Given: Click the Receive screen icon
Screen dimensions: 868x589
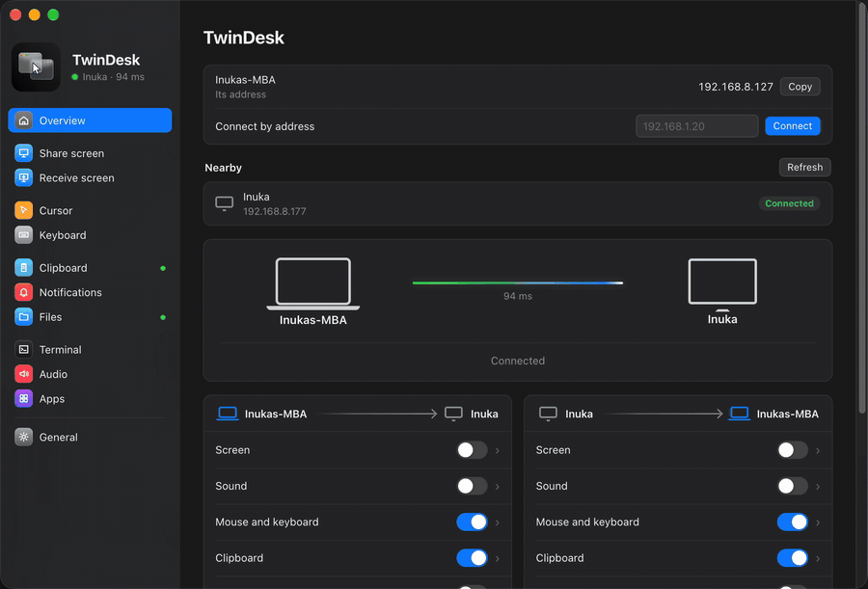Looking at the screenshot, I should 23,177.
